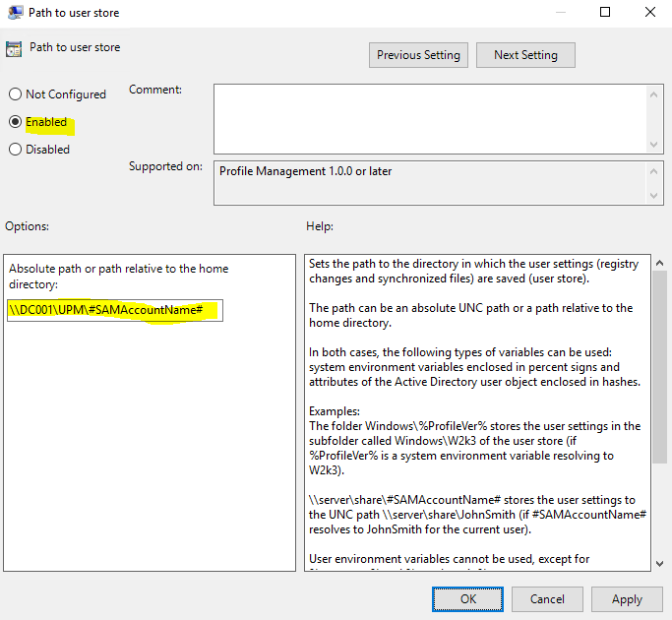The image size is (672, 620).
Task: Click the Comment box scroll up arrow
Action: (656, 93)
